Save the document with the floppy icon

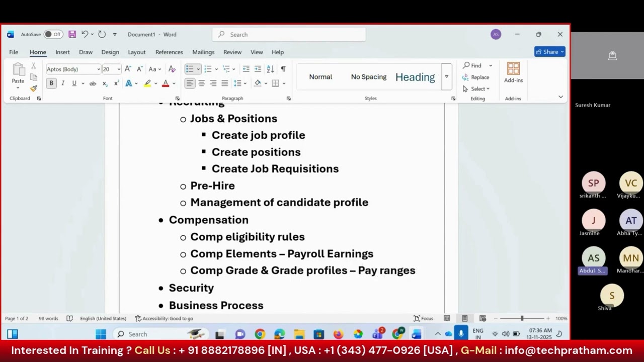coord(72,34)
